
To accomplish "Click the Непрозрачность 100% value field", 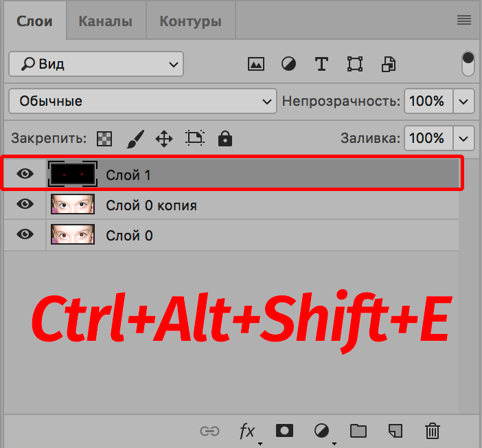I will point(428,101).
